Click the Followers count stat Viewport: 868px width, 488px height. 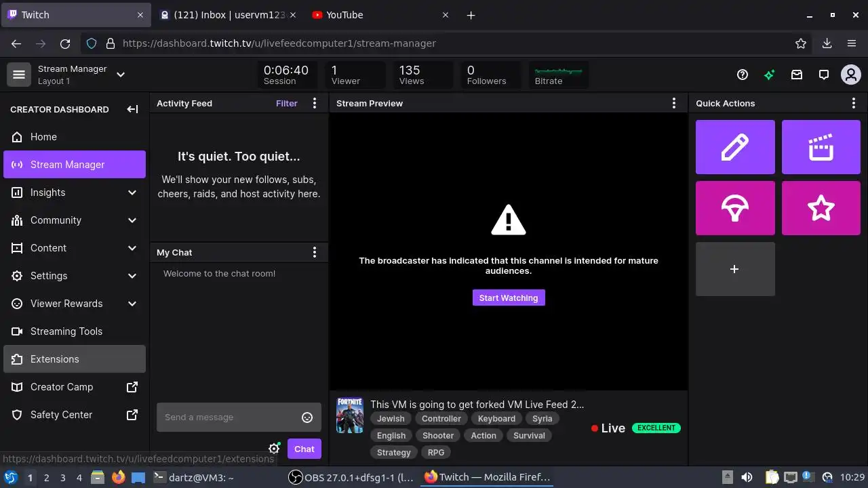click(x=491, y=75)
